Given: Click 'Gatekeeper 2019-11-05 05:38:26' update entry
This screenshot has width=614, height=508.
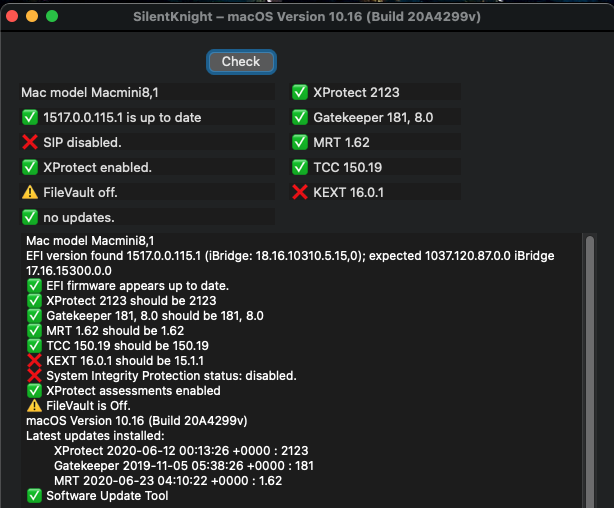Looking at the screenshot, I should [x=184, y=466].
